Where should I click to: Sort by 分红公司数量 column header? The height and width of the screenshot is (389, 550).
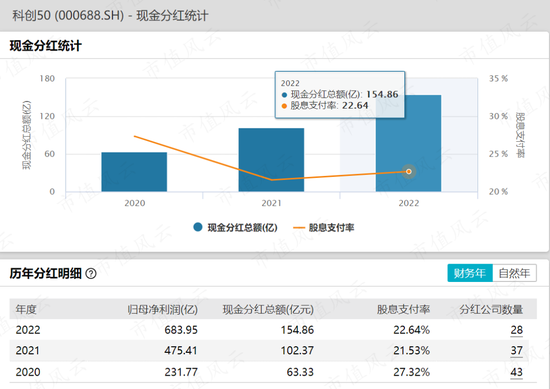[491, 309]
